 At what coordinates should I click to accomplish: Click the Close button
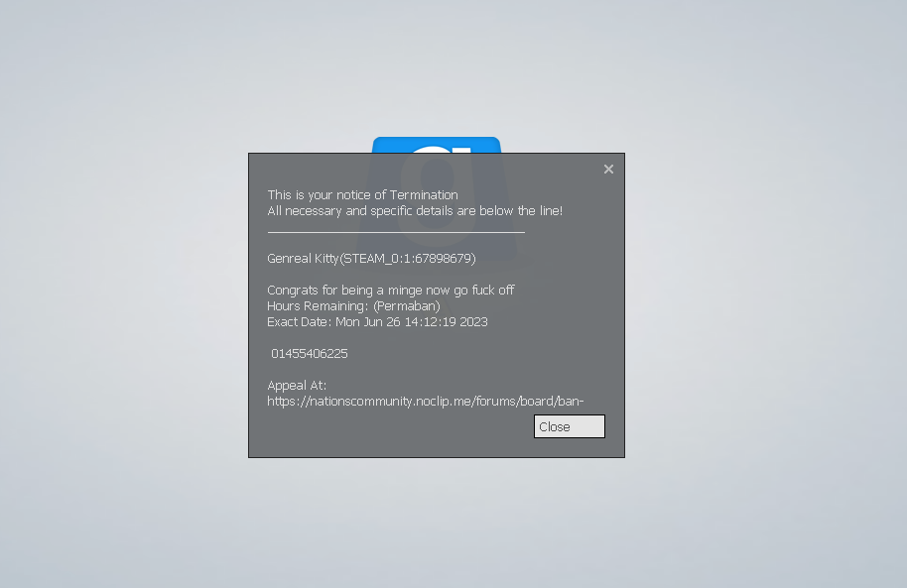[x=570, y=426]
